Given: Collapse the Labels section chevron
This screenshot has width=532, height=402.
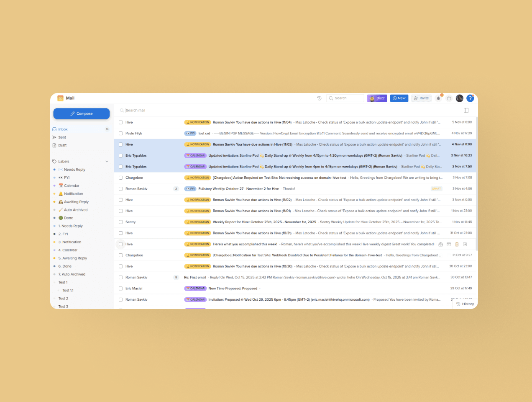Looking at the screenshot, I should click(x=107, y=161).
